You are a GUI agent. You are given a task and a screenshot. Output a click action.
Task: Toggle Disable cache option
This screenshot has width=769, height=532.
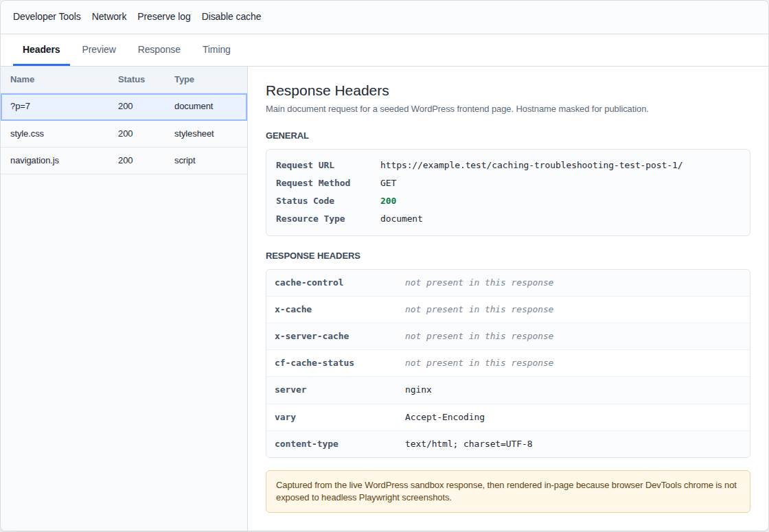click(231, 16)
